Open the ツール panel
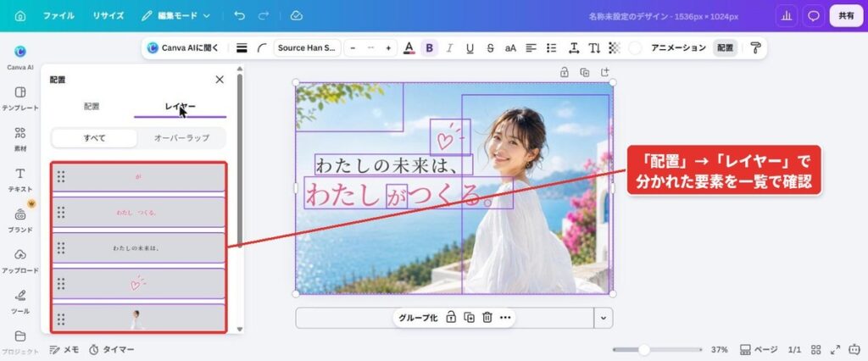 pos(20,302)
